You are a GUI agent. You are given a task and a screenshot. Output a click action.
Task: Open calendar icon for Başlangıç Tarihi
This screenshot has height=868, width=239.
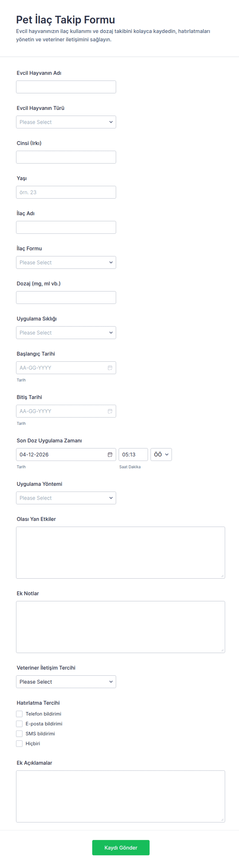pos(110,368)
